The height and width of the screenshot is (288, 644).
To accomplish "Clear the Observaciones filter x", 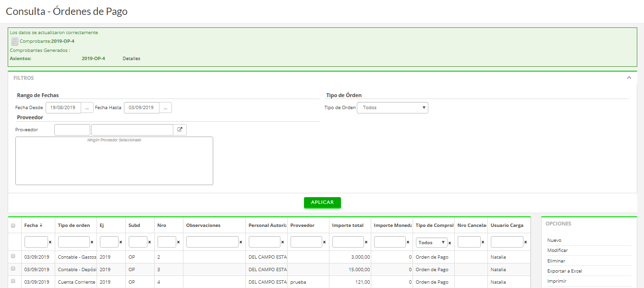I will coord(241,242).
